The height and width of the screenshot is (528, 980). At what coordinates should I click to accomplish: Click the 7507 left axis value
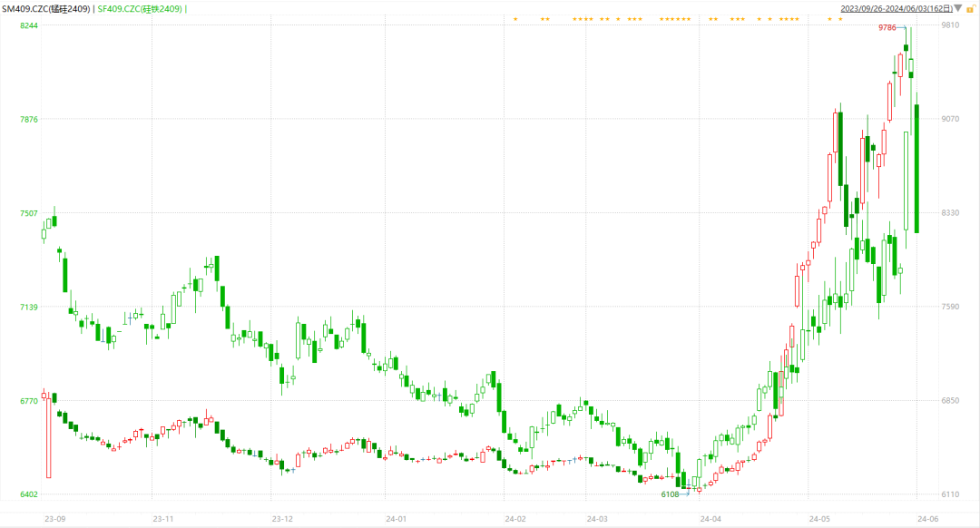29,213
